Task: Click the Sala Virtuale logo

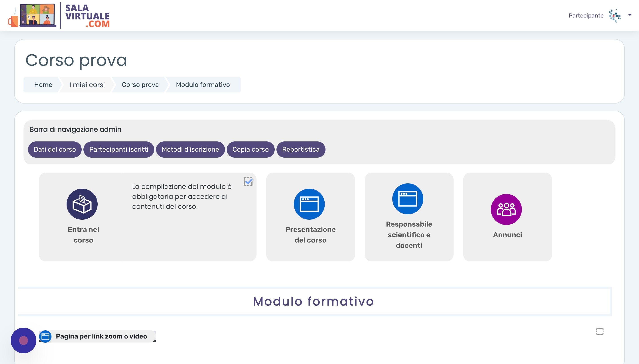Action: coord(59,16)
